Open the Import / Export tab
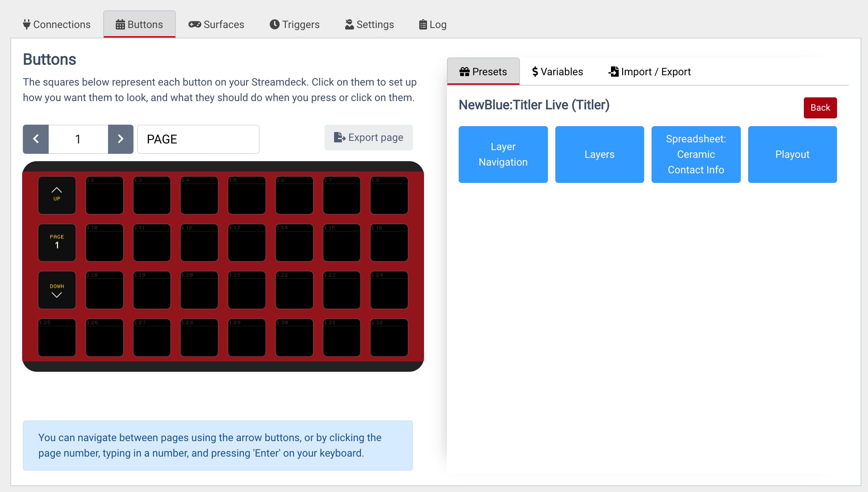868x492 pixels. click(x=649, y=72)
